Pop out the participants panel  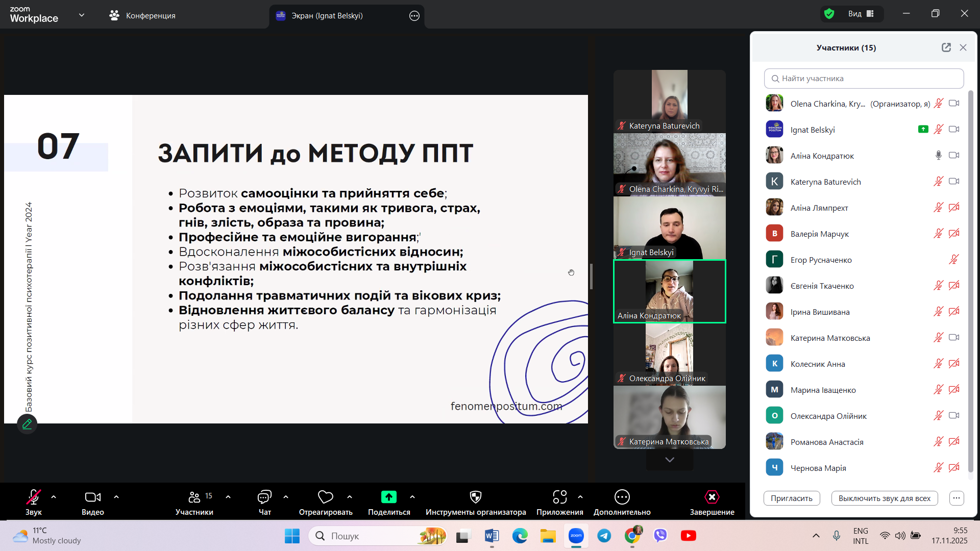pos(946,47)
